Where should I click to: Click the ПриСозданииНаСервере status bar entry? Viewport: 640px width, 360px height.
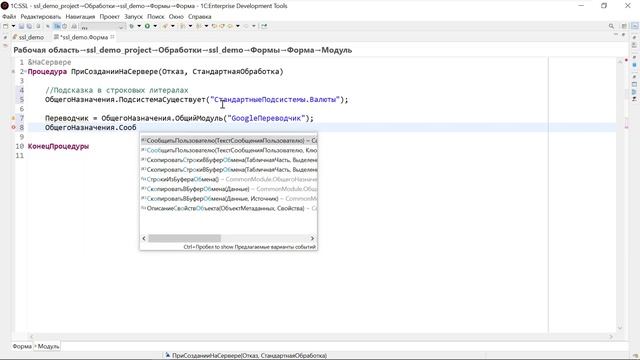point(246,356)
